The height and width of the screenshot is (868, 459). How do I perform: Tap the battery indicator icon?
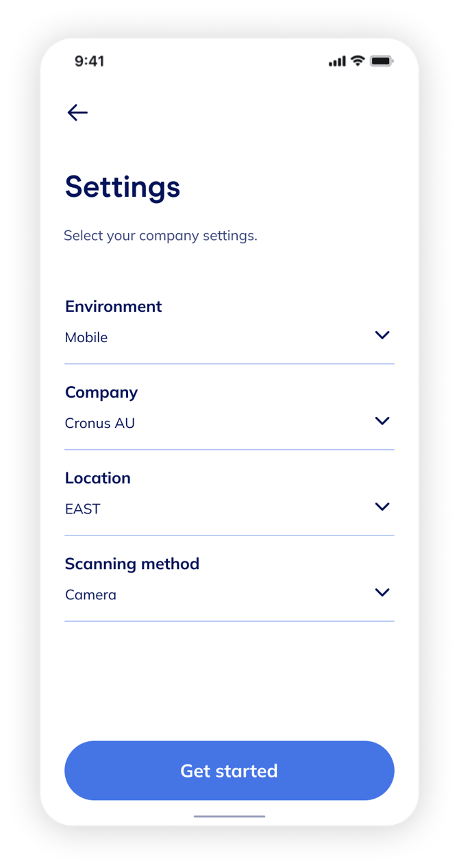pyautogui.click(x=380, y=61)
